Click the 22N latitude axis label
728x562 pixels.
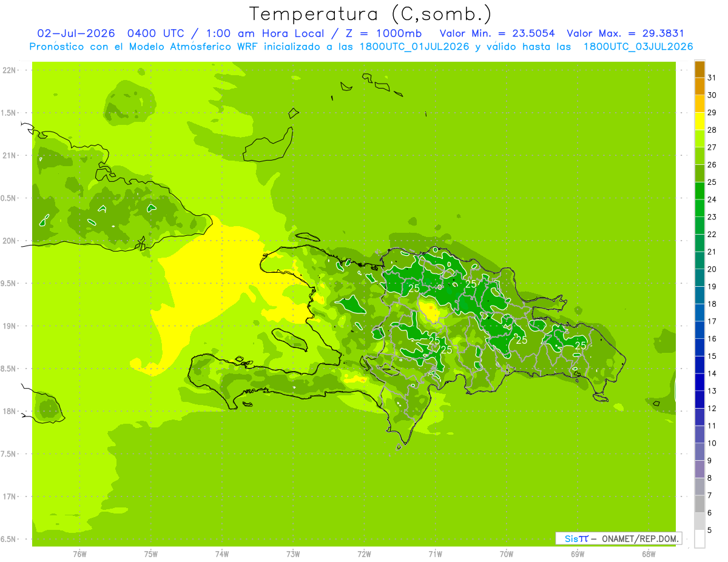pos(10,70)
